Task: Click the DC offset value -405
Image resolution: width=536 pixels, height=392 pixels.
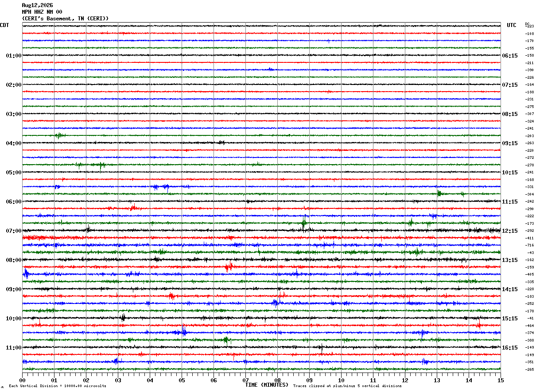Action: click(529, 275)
